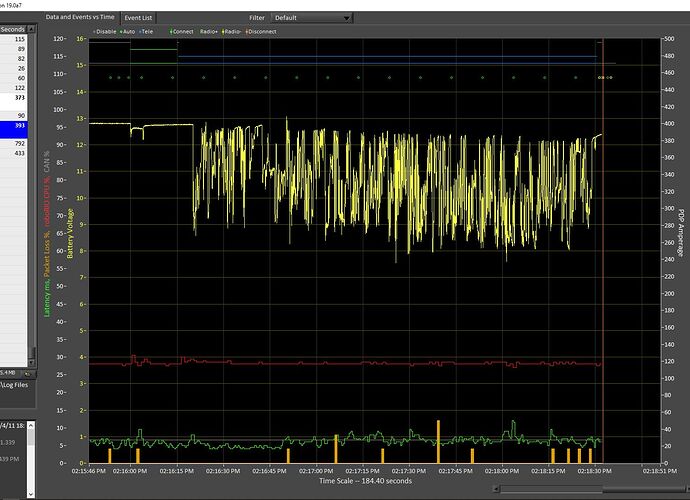The image size is (690, 500).
Task: Click the Time Scale 184.40 seconds label
Action: coord(365,481)
